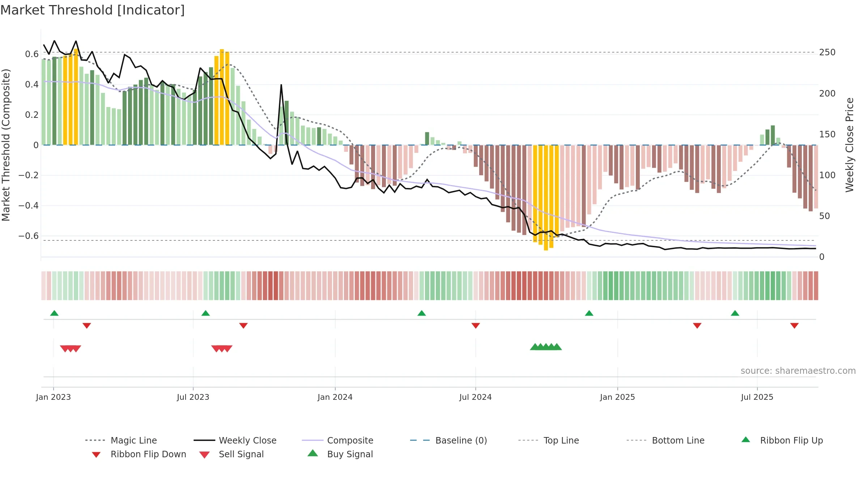Image resolution: width=868 pixels, height=488 pixels.
Task: Click the red flip-down triangle at Jul 2024
Action: (x=476, y=326)
